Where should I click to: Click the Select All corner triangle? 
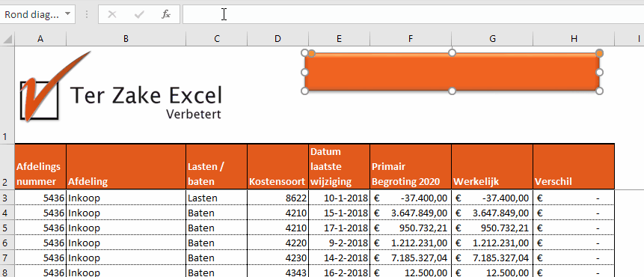[x=7, y=39]
